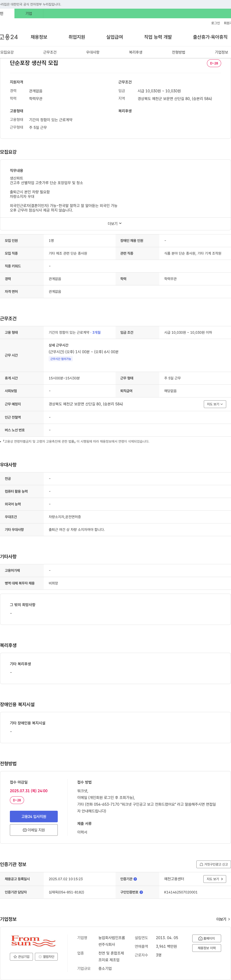Screen dimensions: 231x980
Task: Jump to 기업정보 section tab
Action: (x=221, y=52)
